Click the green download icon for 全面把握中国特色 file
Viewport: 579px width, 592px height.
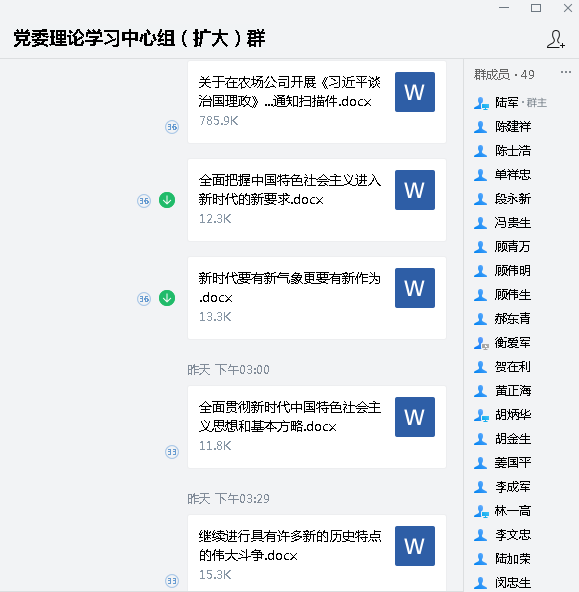click(x=167, y=200)
